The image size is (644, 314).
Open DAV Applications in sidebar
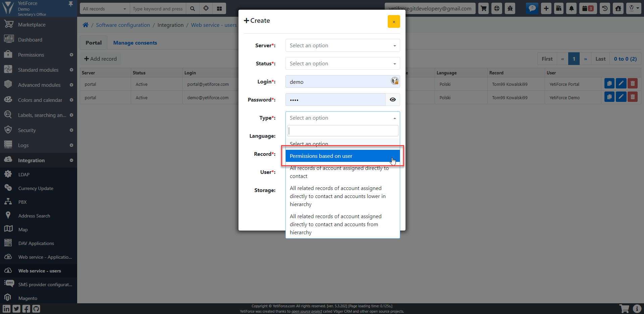pyautogui.click(x=39, y=243)
